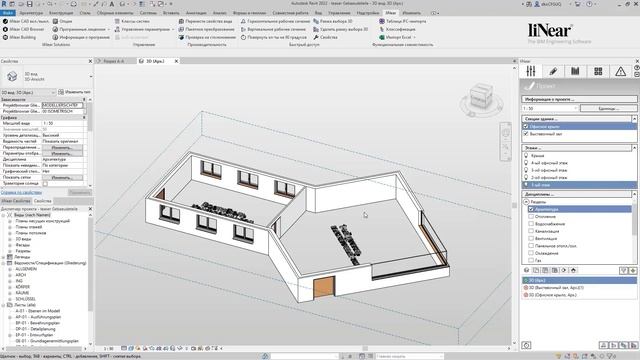Click filter icon in liNear view toolbar
Image resolution: width=640 pixels, height=360 pixels.
(624, 270)
